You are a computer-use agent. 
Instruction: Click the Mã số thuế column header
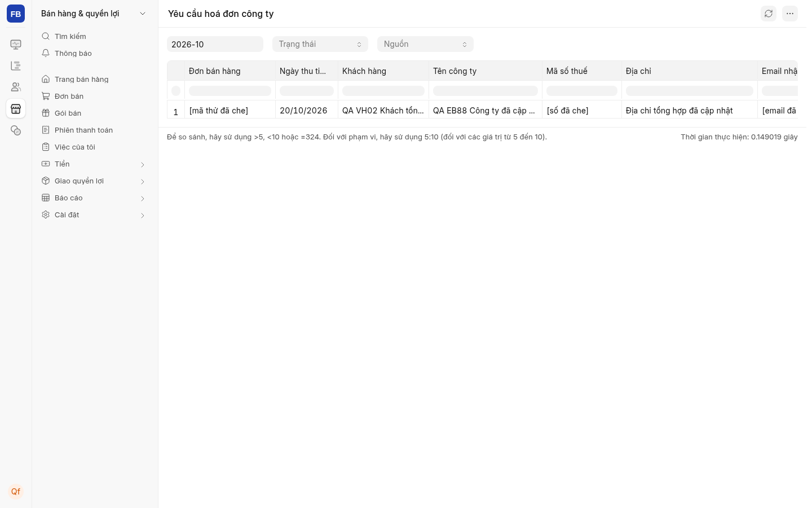coord(581,71)
